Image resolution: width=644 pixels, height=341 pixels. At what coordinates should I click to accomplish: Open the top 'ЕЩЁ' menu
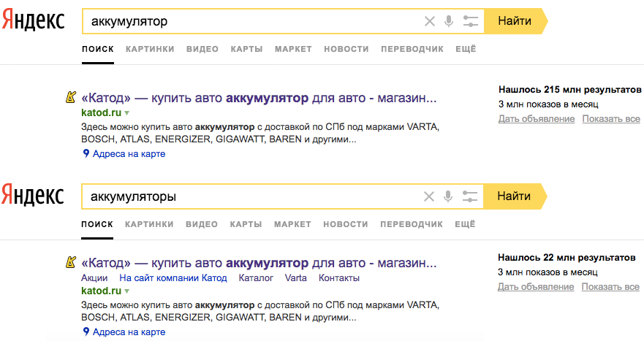[x=466, y=49]
